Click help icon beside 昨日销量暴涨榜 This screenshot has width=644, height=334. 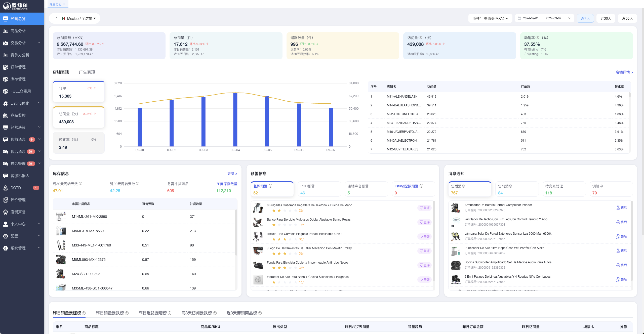[x=84, y=313]
